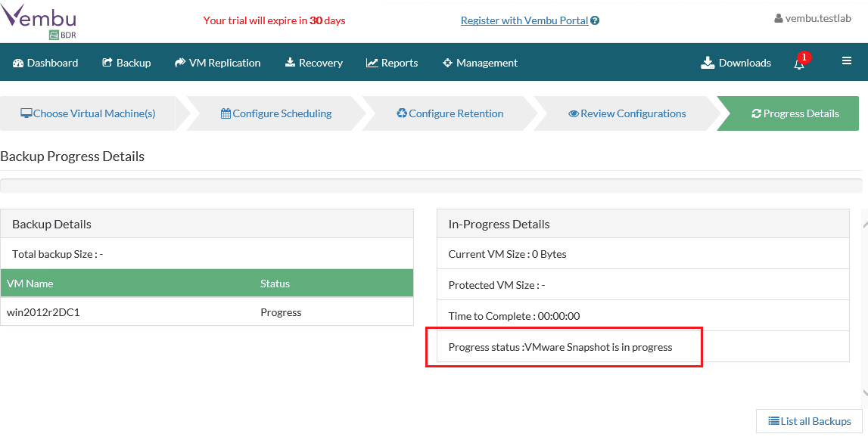The image size is (868, 437).
Task: Open the Backup menu
Action: 126,63
